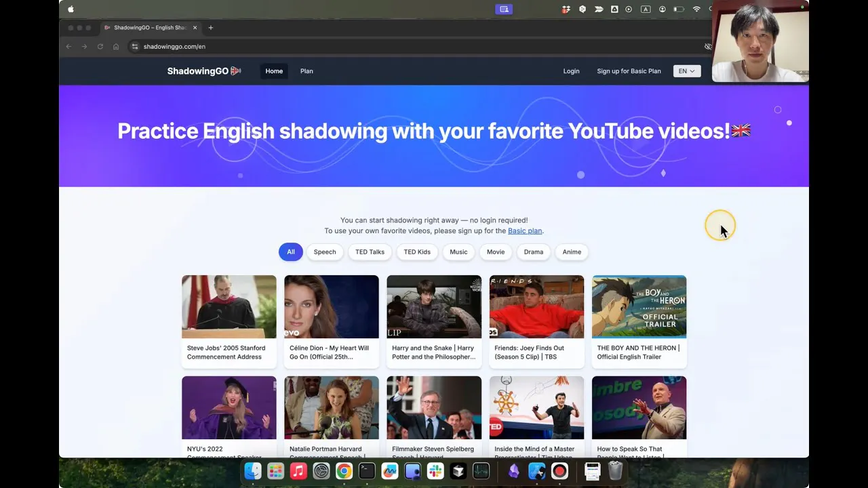The height and width of the screenshot is (488, 868).
Task: Click the browser home icon
Action: (x=116, y=47)
